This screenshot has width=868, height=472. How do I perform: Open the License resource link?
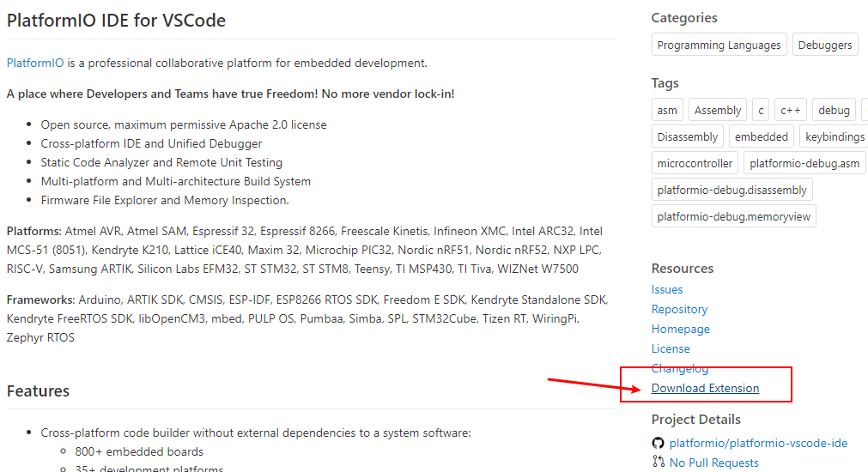671,348
